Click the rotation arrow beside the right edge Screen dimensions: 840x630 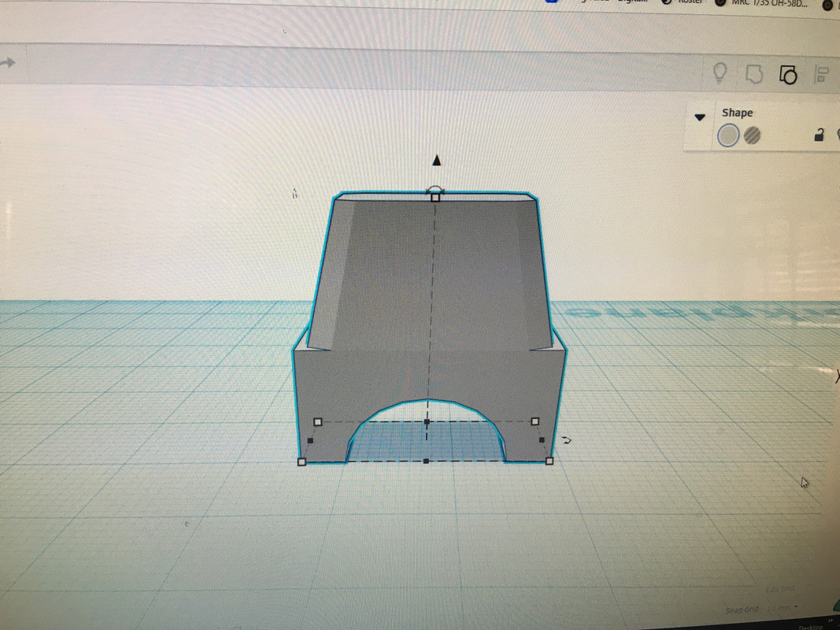(x=566, y=440)
